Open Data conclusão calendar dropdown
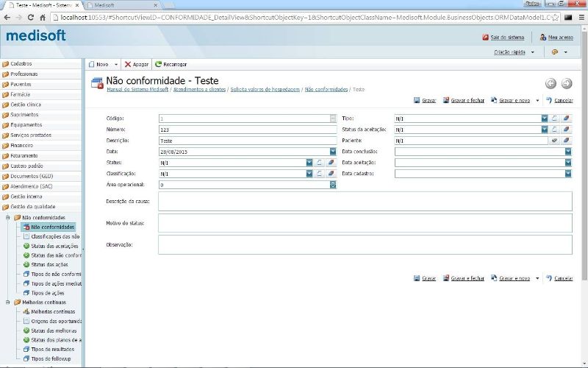 [568, 152]
